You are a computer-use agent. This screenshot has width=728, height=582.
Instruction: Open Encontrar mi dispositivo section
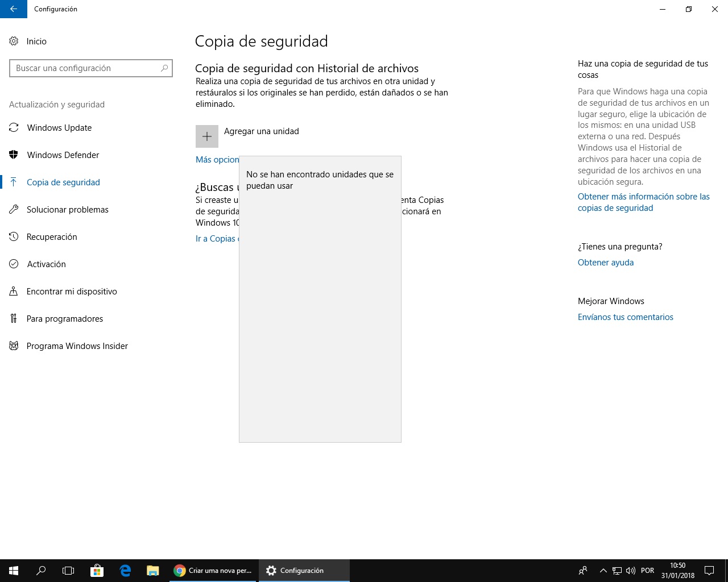[72, 292]
